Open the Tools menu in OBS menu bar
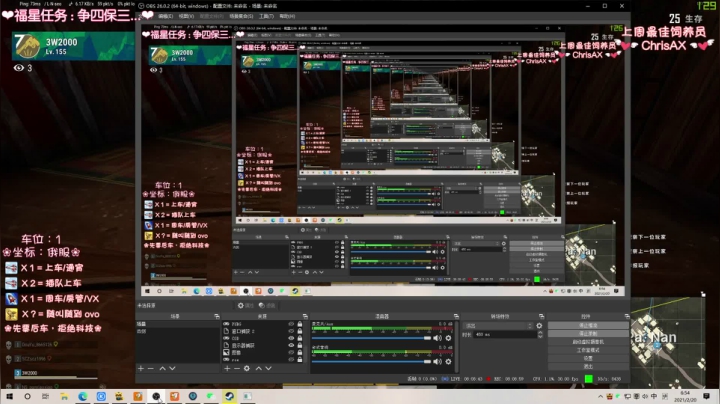The image size is (720, 404). click(x=266, y=16)
